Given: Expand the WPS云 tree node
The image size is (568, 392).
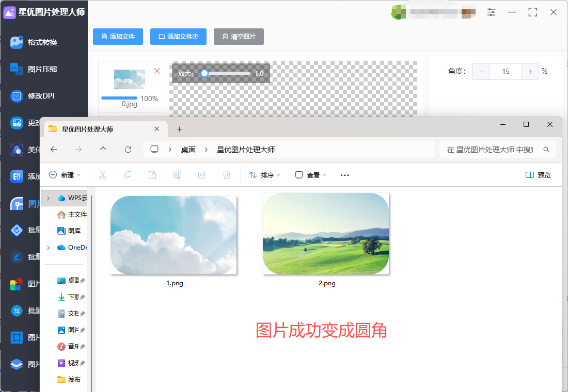Looking at the screenshot, I should point(48,198).
